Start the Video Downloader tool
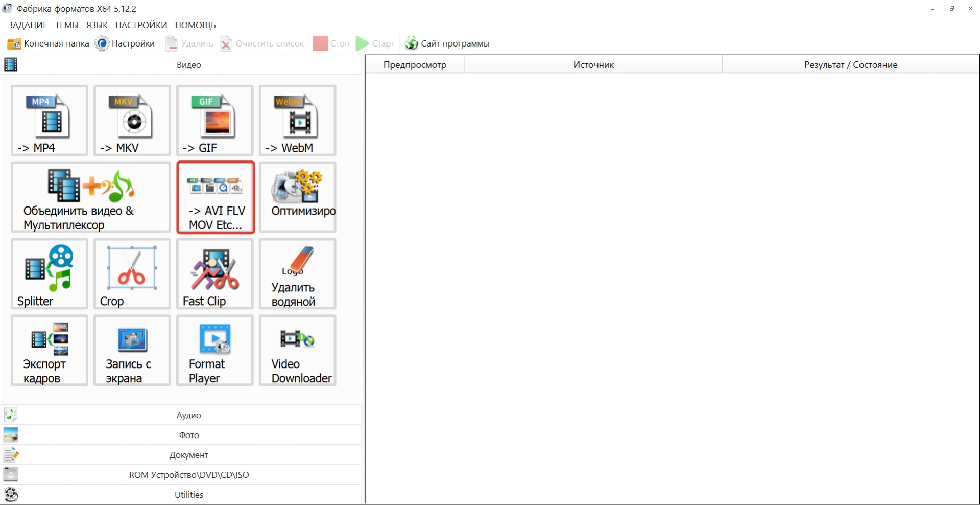 (x=297, y=351)
